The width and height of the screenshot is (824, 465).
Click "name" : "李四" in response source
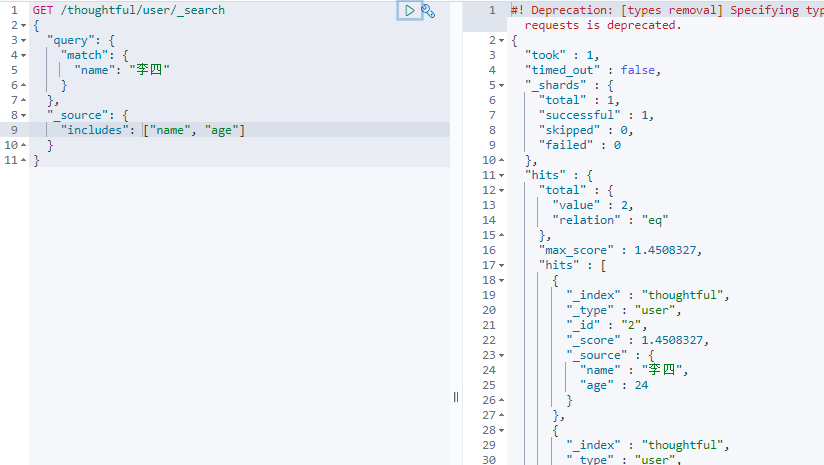634,370
